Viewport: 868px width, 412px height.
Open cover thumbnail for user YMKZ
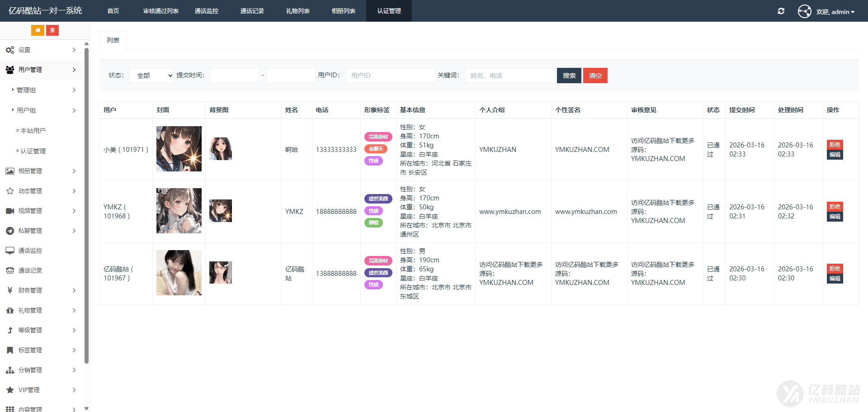[179, 211]
